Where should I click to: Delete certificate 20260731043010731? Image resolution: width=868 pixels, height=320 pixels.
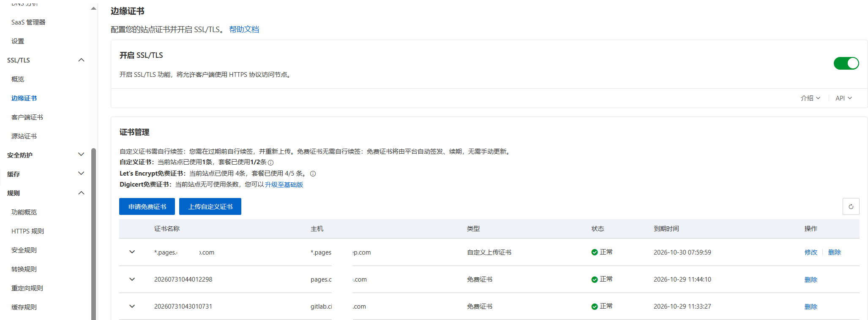(811, 306)
